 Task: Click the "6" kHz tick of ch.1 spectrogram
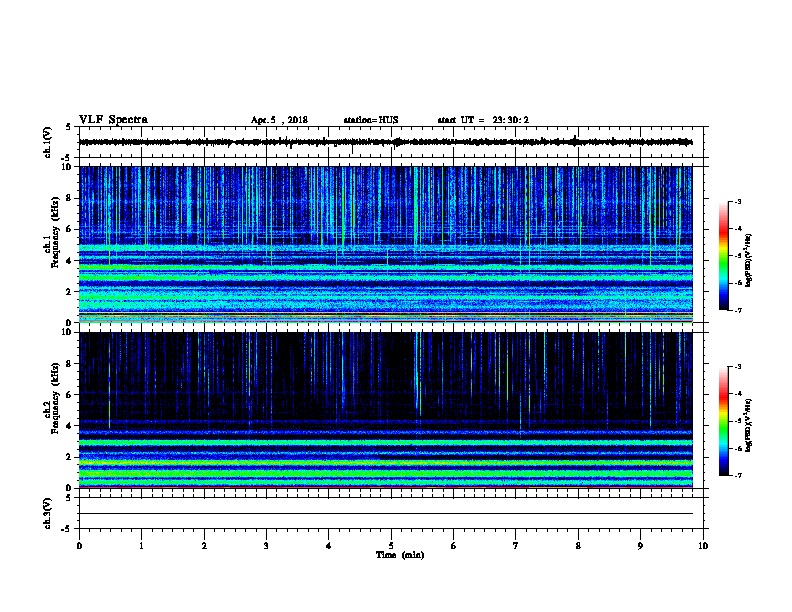tap(70, 230)
